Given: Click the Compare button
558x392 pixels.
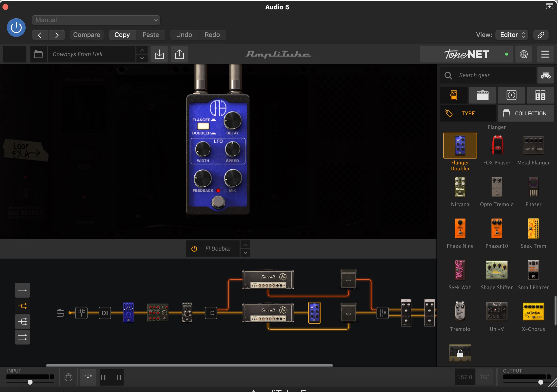Looking at the screenshot, I should point(87,35).
